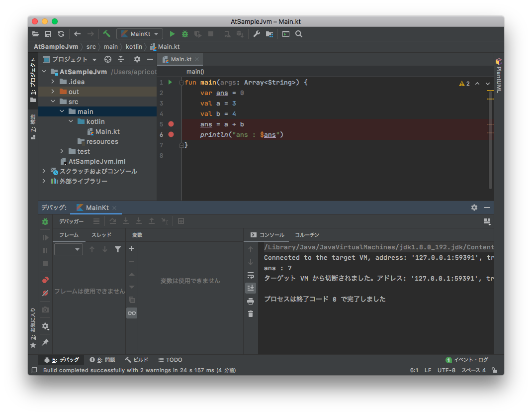This screenshot has height=415, width=532.
Task: Toggle breakpoint on line 6
Action: (x=171, y=134)
